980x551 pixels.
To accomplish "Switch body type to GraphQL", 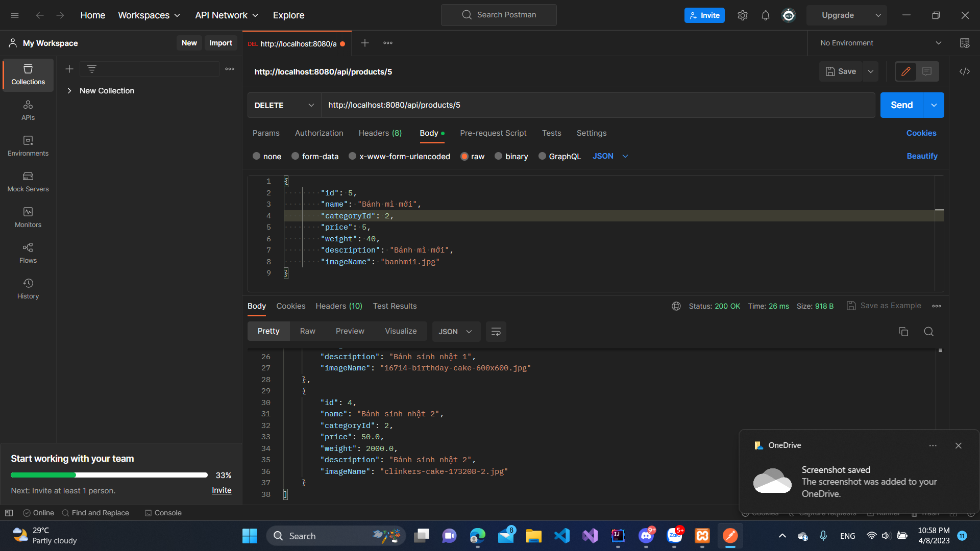I will pyautogui.click(x=559, y=156).
